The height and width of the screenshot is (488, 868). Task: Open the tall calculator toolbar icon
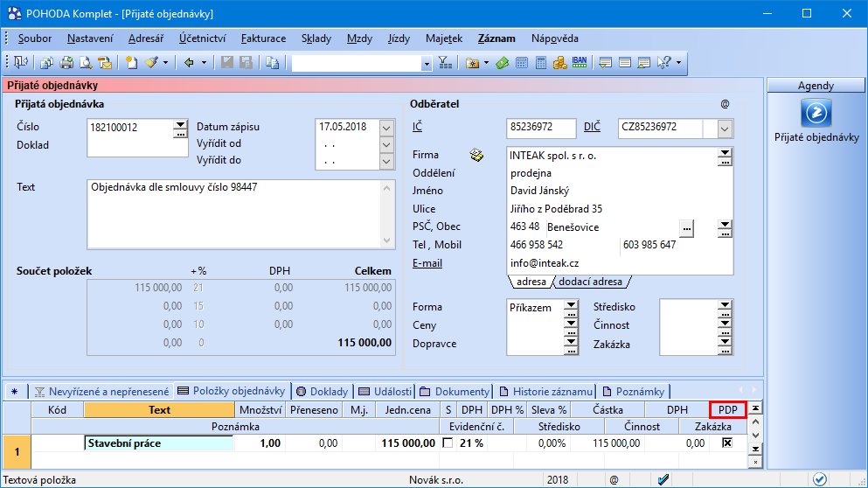click(x=541, y=63)
